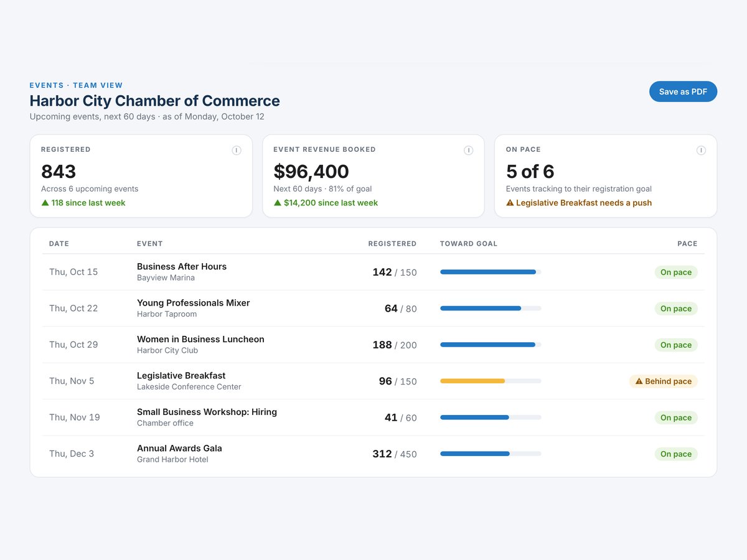Click the Thu, Oct 15 date cell
747x560 pixels.
(x=73, y=272)
